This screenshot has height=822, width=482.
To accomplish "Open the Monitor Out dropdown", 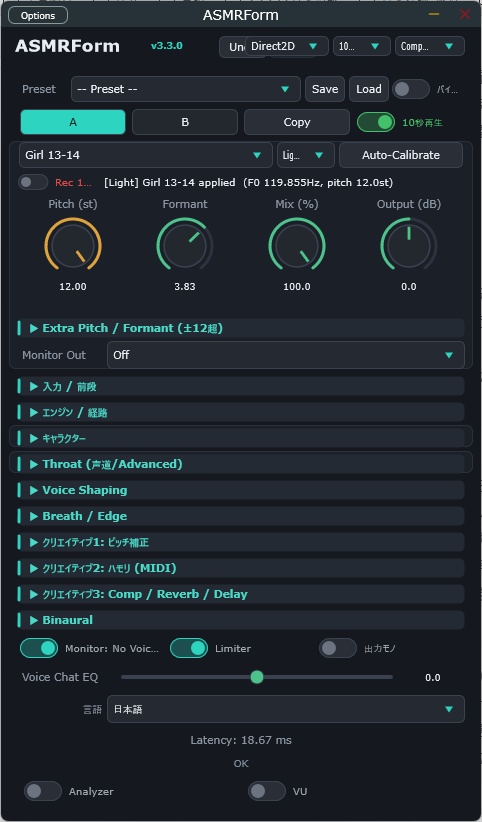I will (286, 355).
